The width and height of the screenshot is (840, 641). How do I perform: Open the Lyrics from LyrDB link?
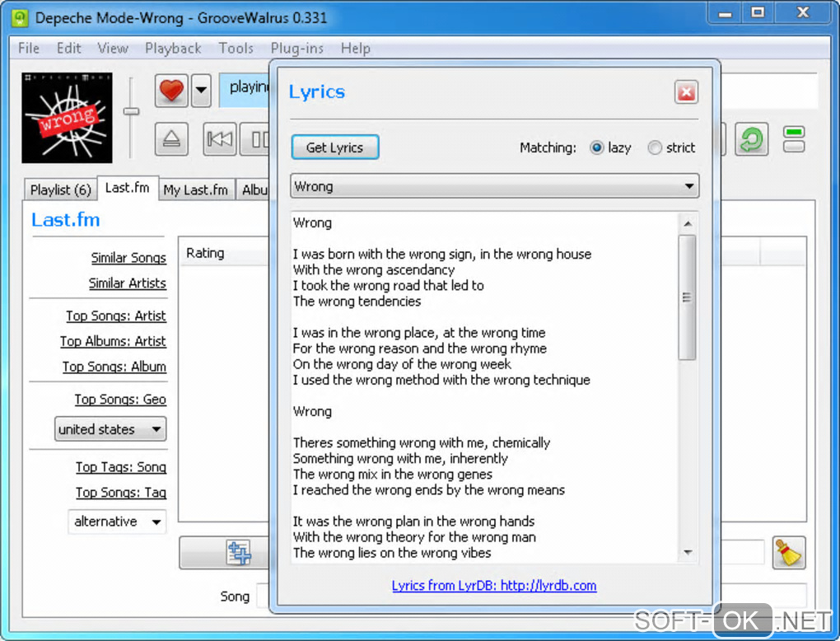(x=494, y=585)
